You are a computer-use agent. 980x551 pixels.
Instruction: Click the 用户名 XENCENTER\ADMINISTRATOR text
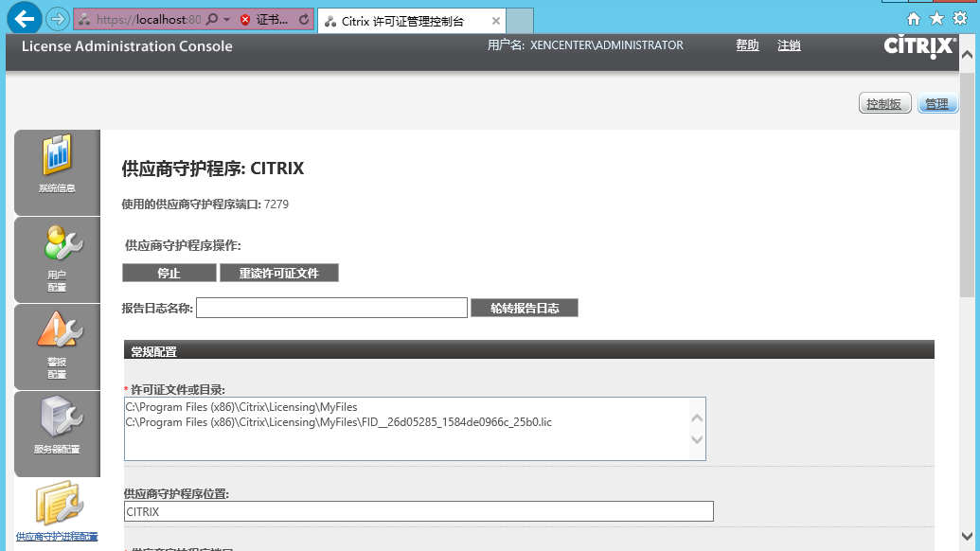tap(585, 45)
